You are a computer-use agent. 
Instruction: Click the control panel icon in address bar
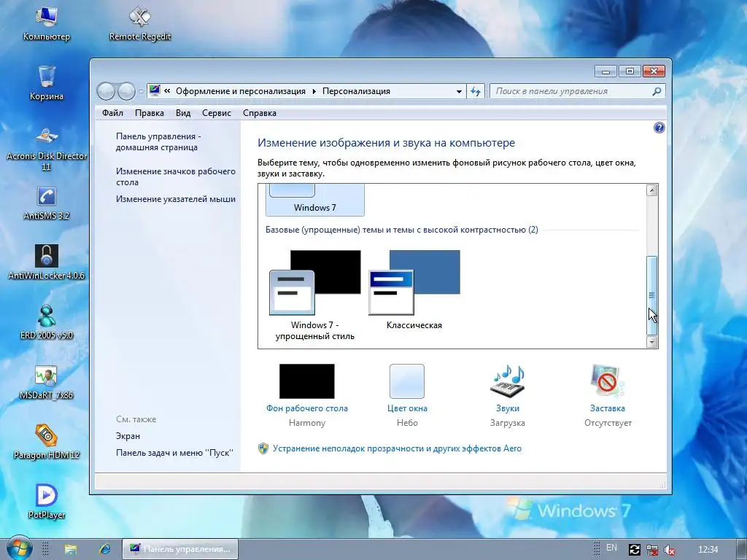click(155, 90)
